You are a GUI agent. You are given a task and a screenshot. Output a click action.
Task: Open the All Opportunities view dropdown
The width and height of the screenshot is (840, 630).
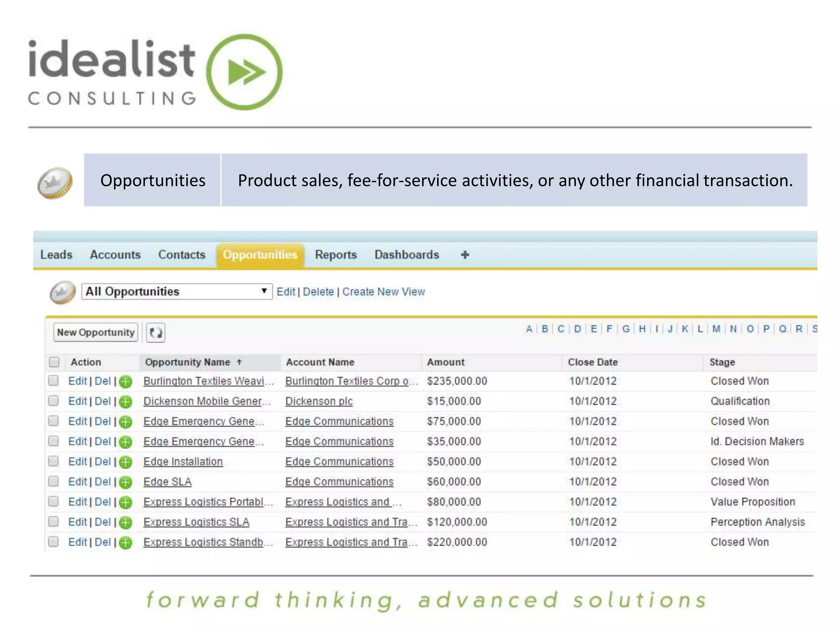click(x=177, y=292)
